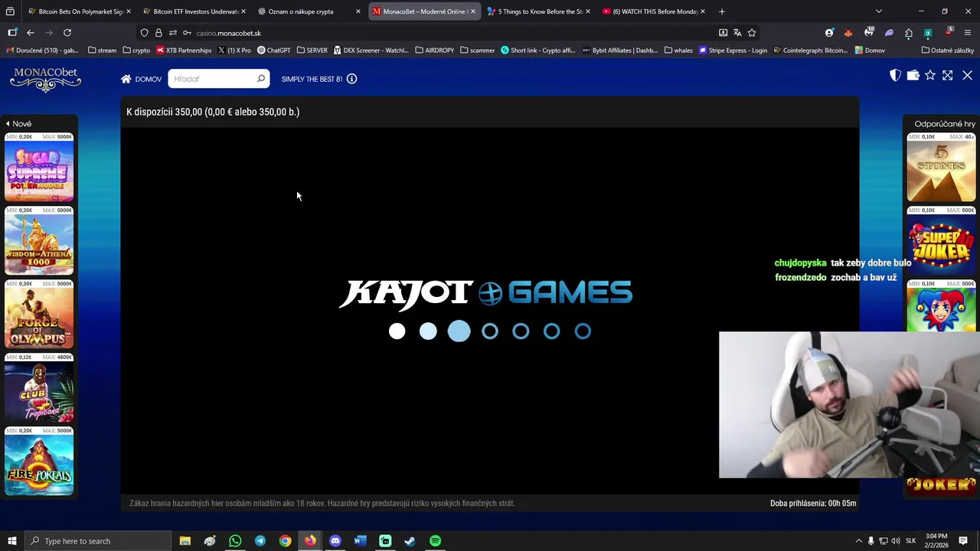
Task: Open the Firefox account icon
Action: (x=829, y=33)
